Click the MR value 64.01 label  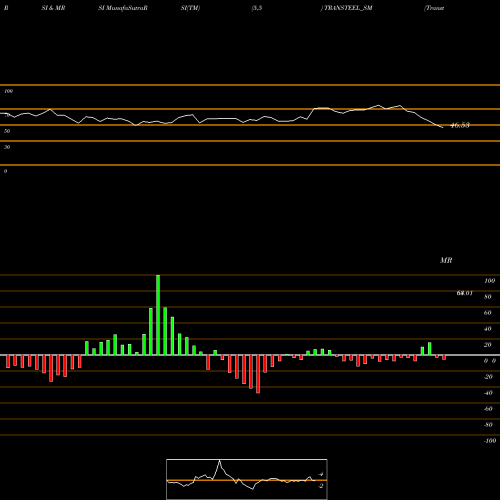pyautogui.click(x=464, y=293)
